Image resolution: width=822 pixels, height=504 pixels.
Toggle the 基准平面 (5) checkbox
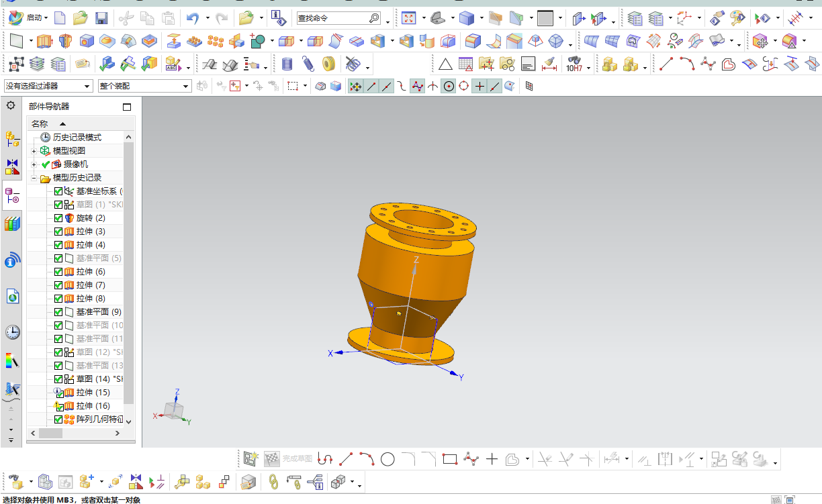tap(58, 258)
